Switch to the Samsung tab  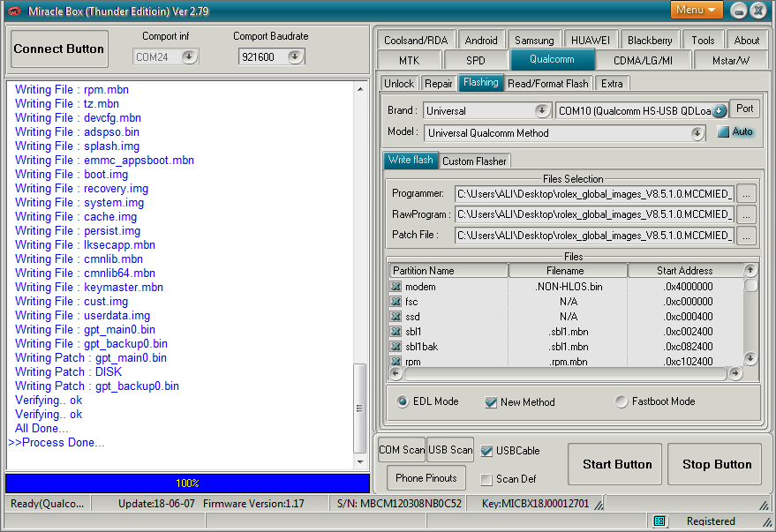tap(534, 40)
